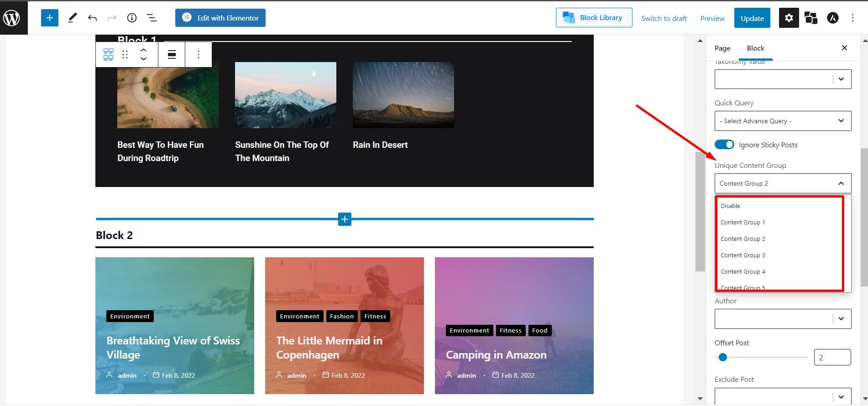The image size is (868, 406).
Task: Toggle Ignore Sticky Posts switch
Action: pyautogui.click(x=724, y=145)
